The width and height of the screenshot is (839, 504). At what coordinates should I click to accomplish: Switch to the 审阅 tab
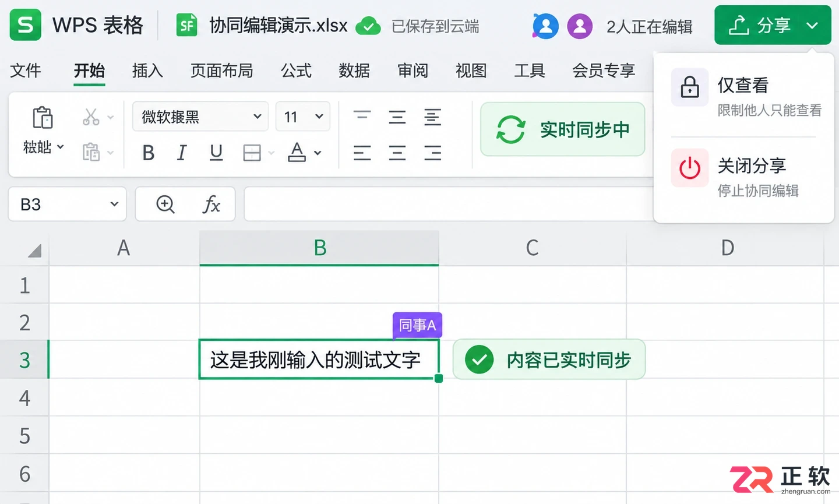(413, 71)
